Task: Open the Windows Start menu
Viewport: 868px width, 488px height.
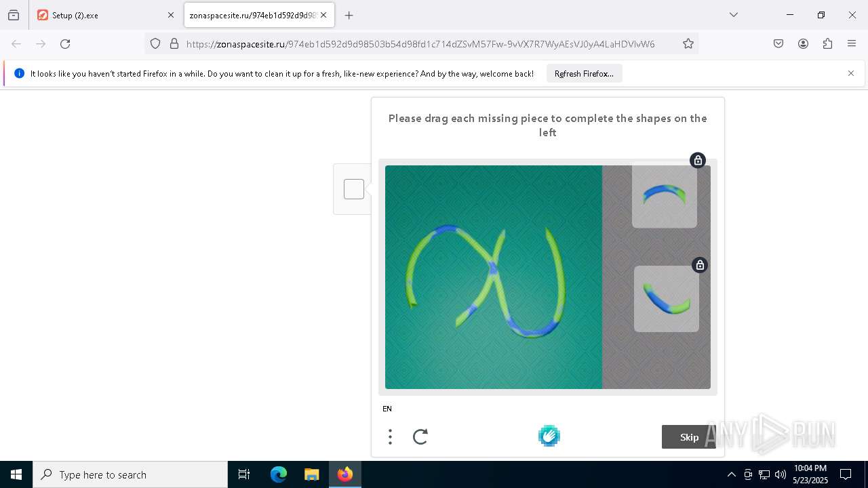Action: click(x=16, y=474)
